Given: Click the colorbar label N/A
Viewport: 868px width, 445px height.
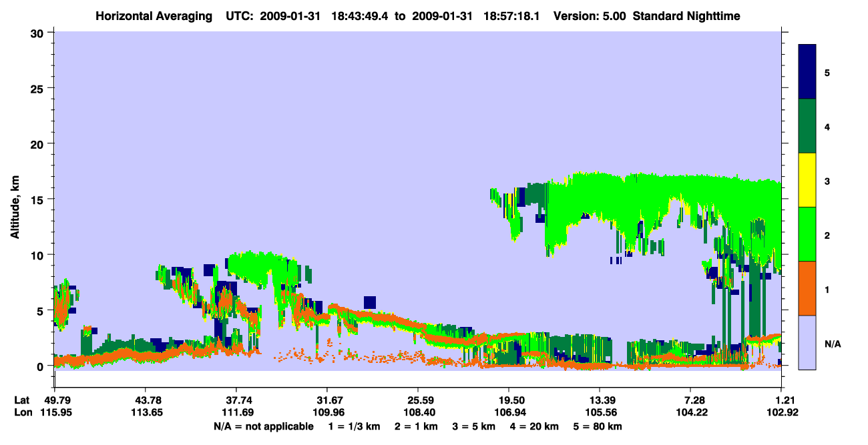Looking at the screenshot, I should click(x=833, y=344).
